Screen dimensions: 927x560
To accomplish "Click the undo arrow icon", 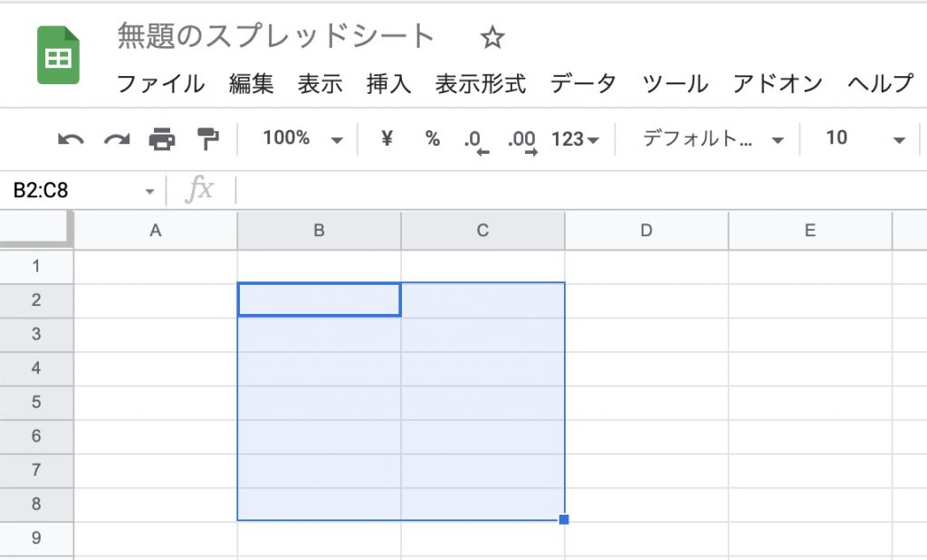I will click(x=71, y=139).
